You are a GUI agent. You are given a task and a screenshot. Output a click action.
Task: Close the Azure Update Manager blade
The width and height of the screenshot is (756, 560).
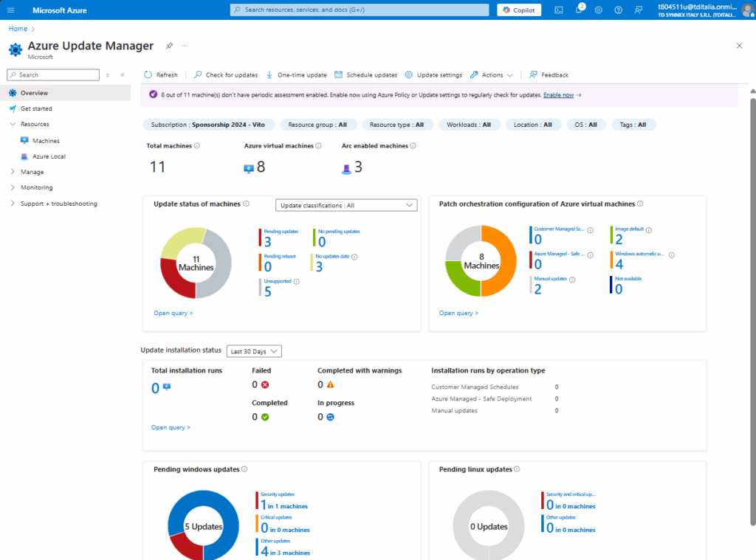[x=739, y=46]
